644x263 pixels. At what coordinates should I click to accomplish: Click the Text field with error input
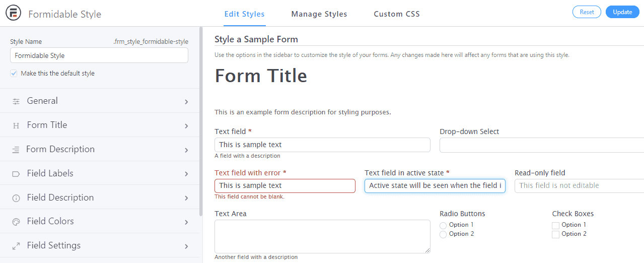pyautogui.click(x=285, y=186)
